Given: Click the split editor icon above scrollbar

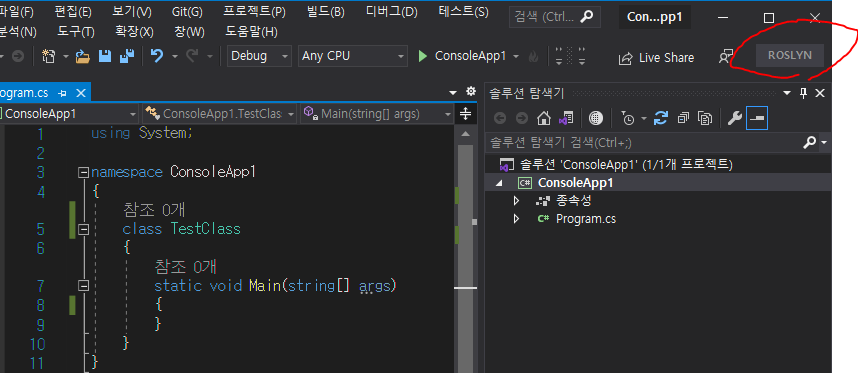Looking at the screenshot, I should click(465, 114).
